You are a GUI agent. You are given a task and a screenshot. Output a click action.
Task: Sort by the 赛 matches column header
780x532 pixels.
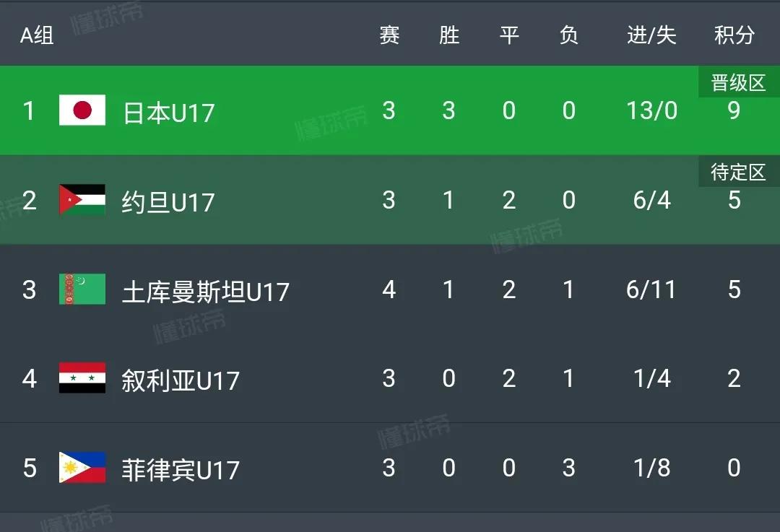(x=389, y=34)
